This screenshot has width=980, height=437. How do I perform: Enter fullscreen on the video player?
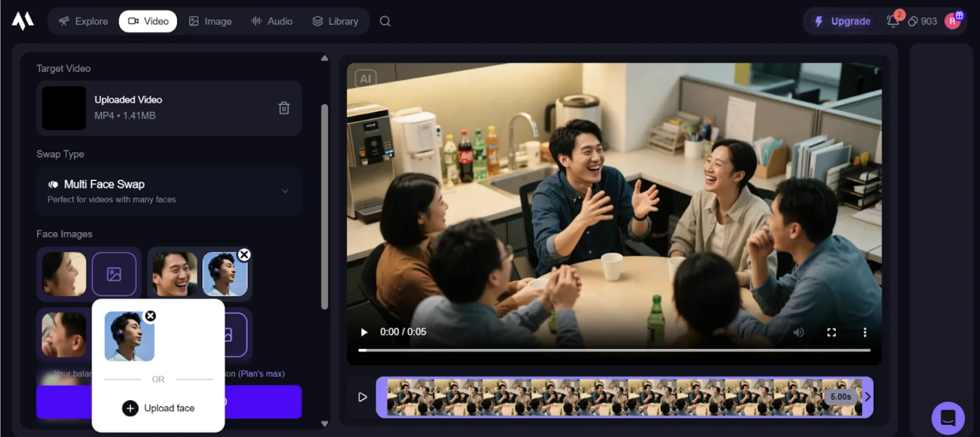point(832,332)
